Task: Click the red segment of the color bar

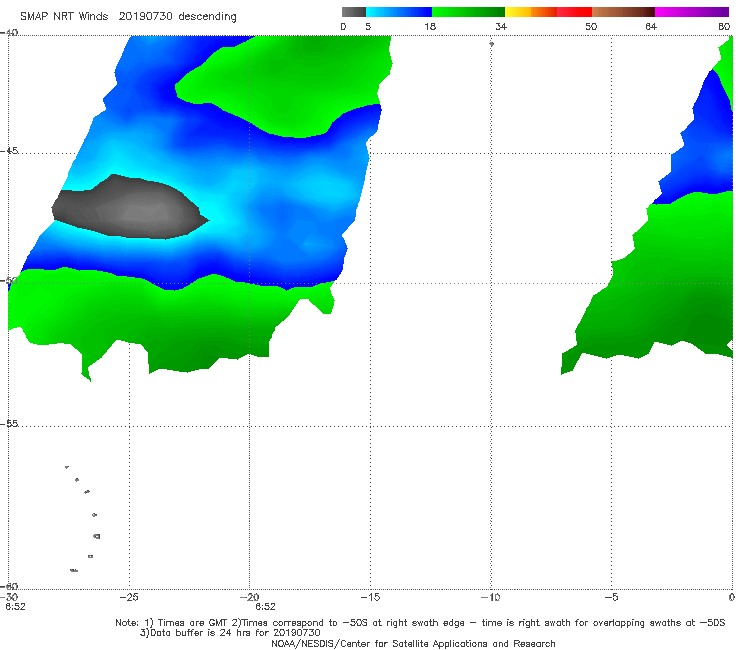Action: (574, 12)
